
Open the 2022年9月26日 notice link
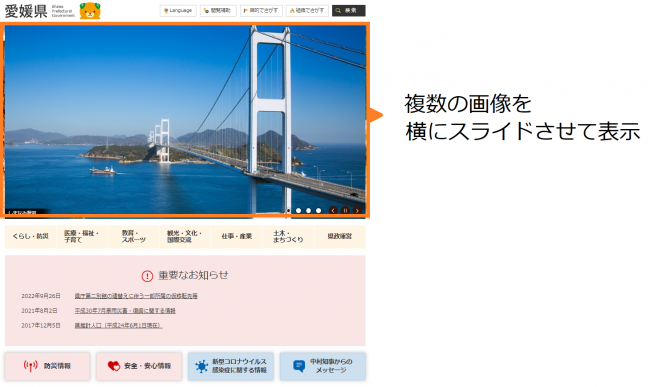136,296
